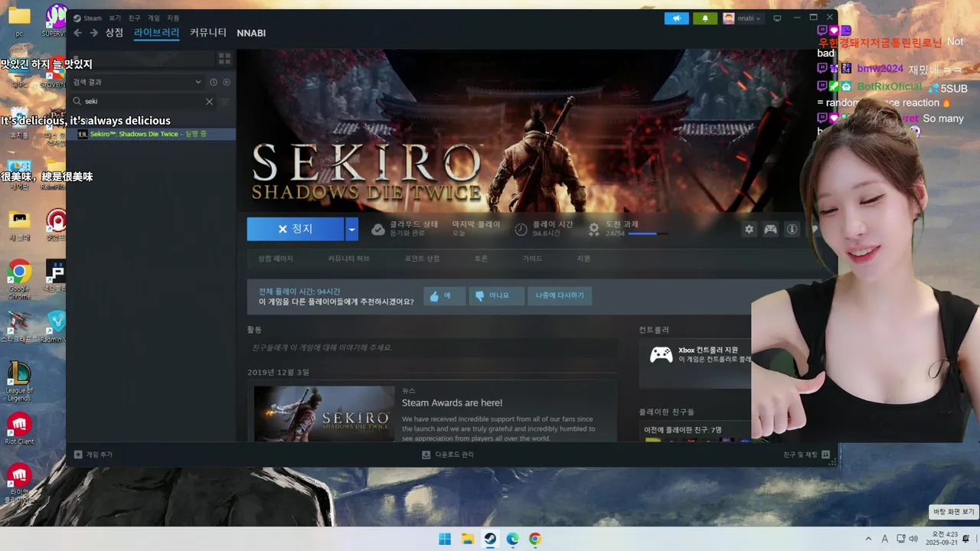The width and height of the screenshot is (980, 551).
Task: Open League of Legends desktop shortcut
Action: pyautogui.click(x=19, y=381)
